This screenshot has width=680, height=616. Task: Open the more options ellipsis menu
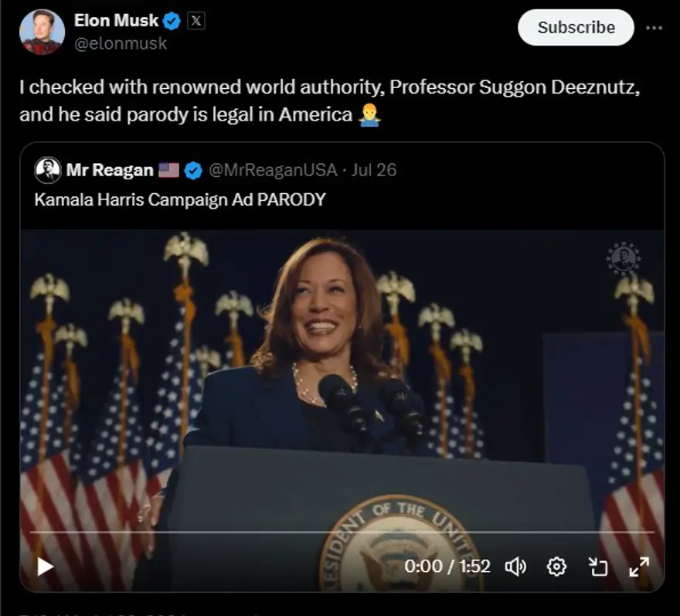coord(654,27)
